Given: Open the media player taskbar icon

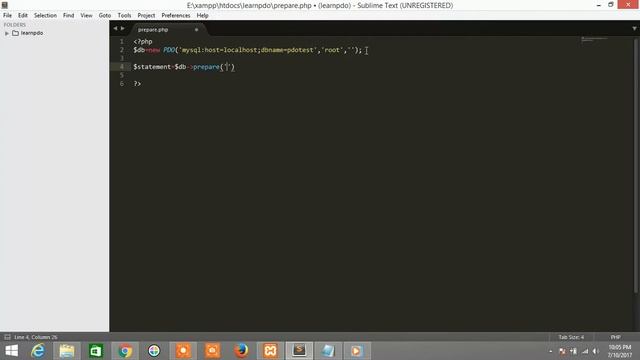Looking at the screenshot, I should (357, 351).
